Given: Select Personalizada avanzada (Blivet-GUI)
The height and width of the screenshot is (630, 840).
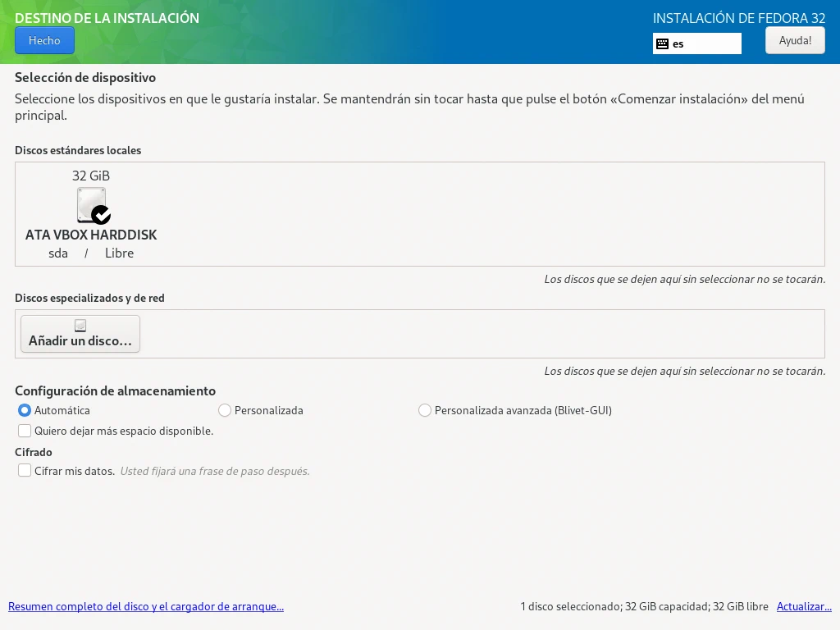Looking at the screenshot, I should (x=425, y=410).
